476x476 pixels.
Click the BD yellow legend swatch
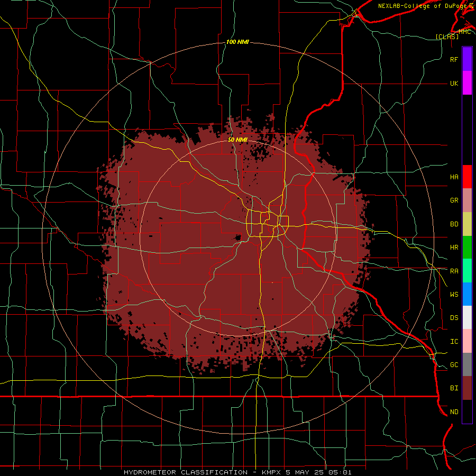(x=467, y=224)
